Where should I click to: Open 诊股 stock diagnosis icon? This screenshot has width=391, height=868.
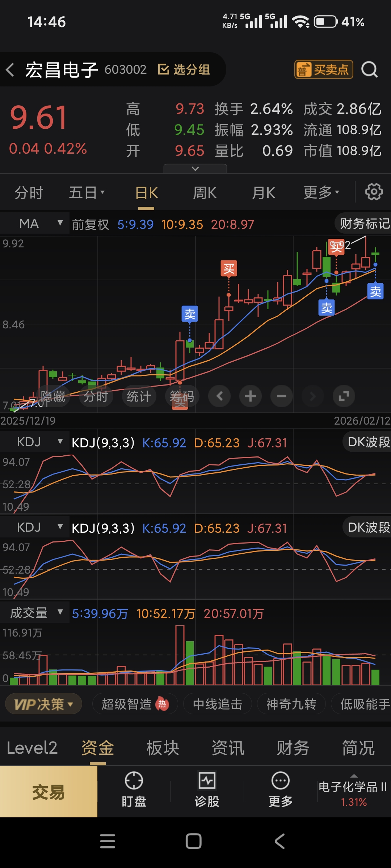point(207,791)
